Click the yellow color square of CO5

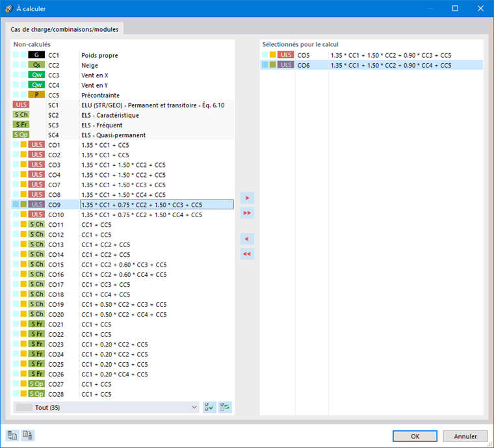point(273,55)
